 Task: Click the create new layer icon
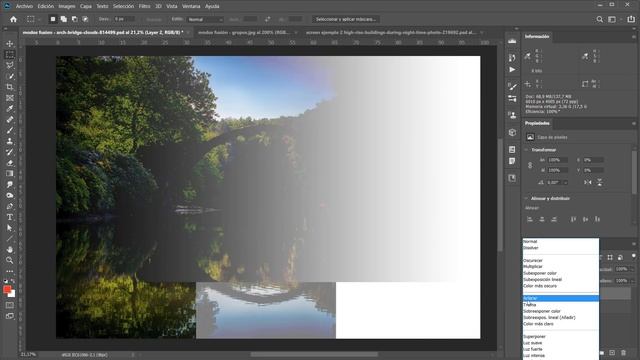612,353
